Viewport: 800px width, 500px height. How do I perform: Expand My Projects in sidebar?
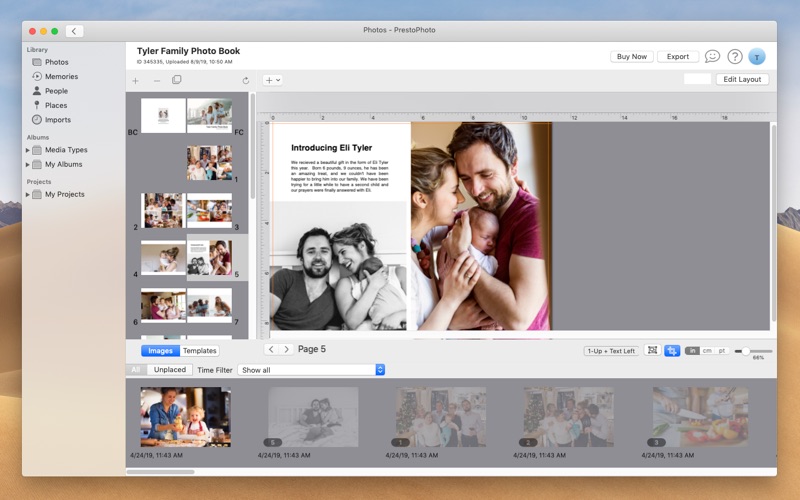click(x=28, y=194)
